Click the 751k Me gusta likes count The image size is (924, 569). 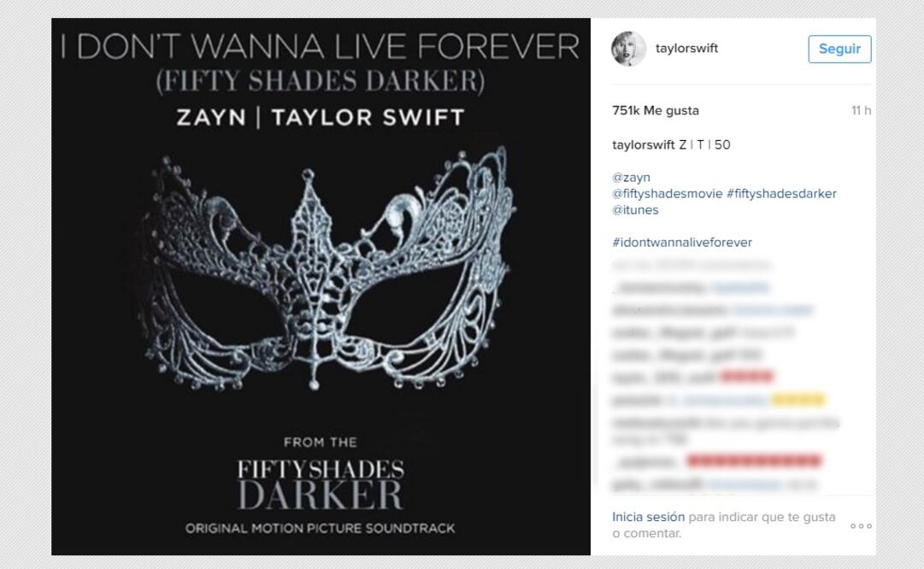(656, 110)
